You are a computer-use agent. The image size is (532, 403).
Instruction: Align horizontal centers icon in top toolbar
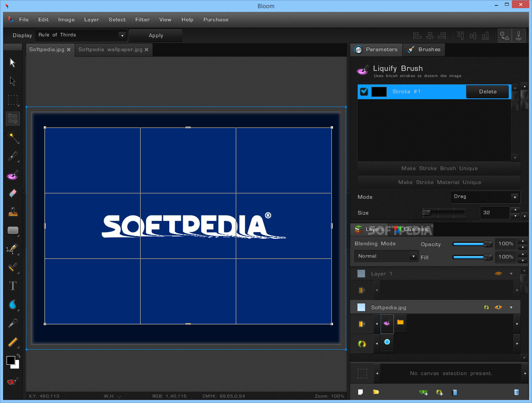pos(430,36)
